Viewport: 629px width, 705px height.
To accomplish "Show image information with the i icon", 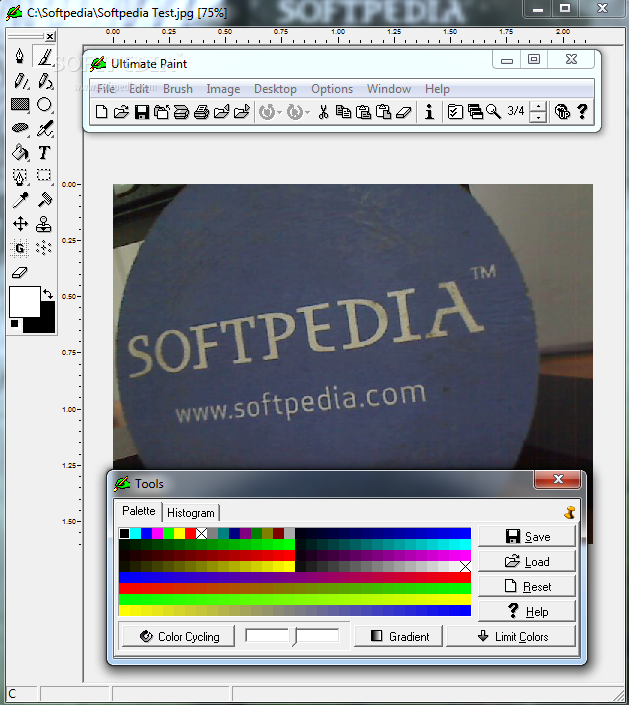I will tap(429, 112).
